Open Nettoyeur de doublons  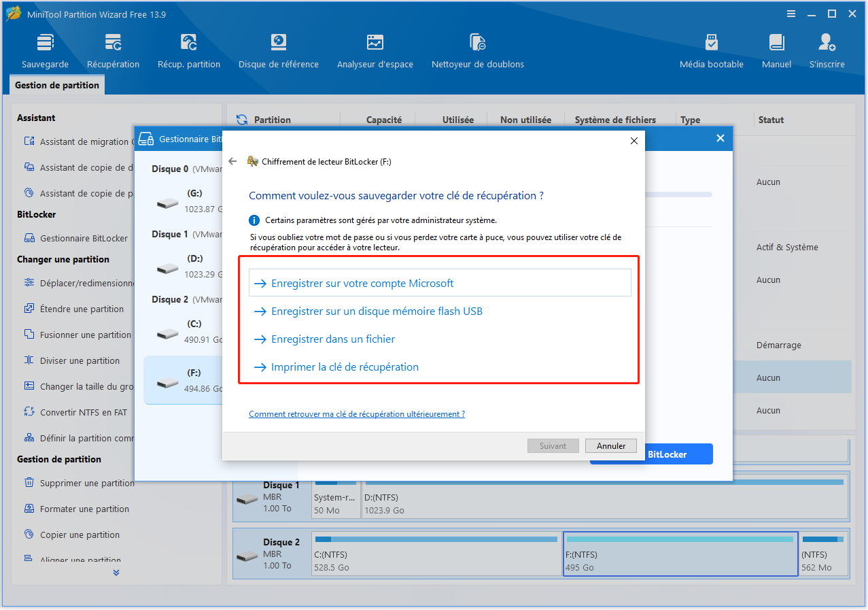[x=478, y=51]
